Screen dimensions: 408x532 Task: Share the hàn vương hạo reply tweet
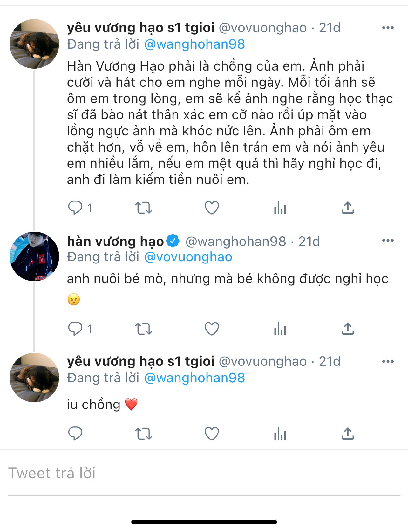tap(348, 329)
